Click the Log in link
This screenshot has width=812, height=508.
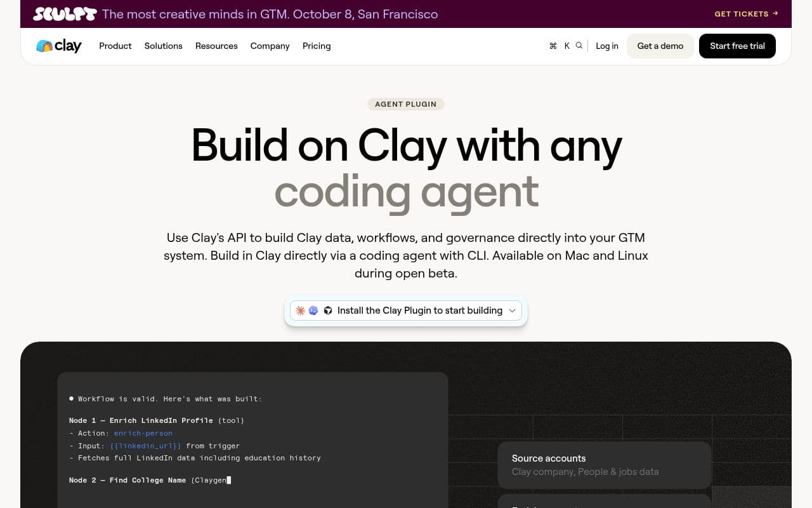point(607,46)
